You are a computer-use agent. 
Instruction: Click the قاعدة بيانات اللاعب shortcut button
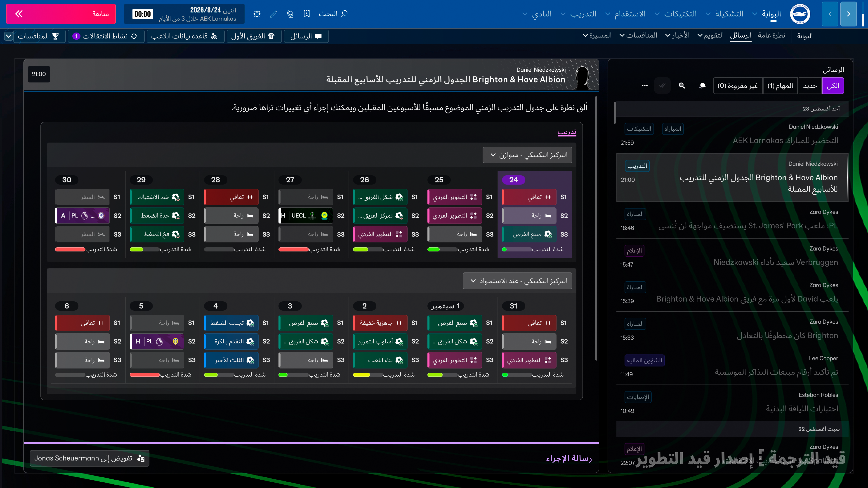pyautogui.click(x=185, y=36)
